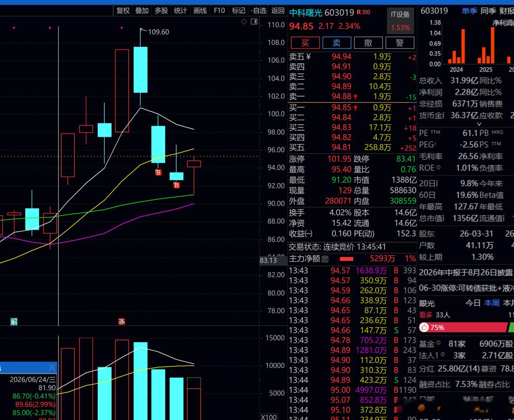Click the red B marker under the lowest cyan candle
514x420 pixels.
click(x=176, y=185)
